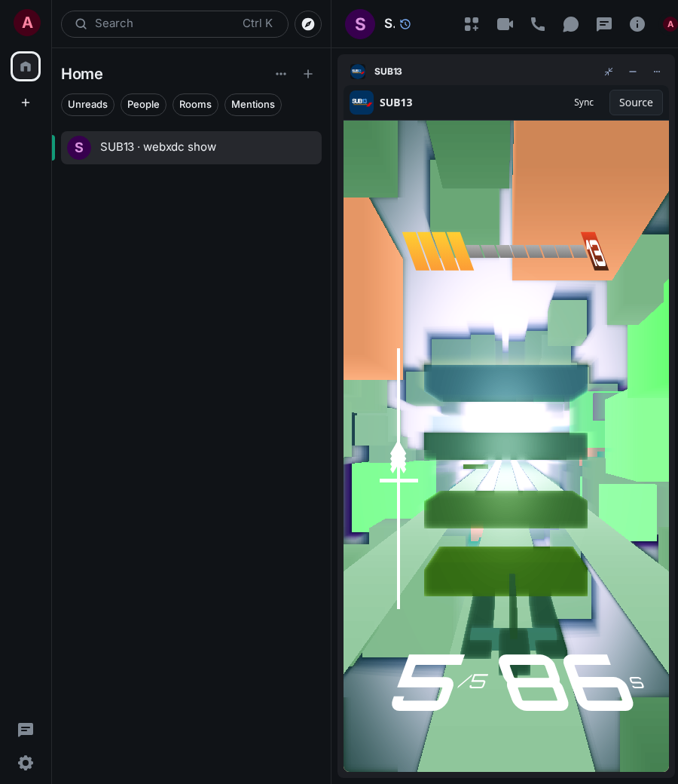Click the SUB13 app title beside Sync
The width and height of the screenshot is (678, 784).
point(395,103)
